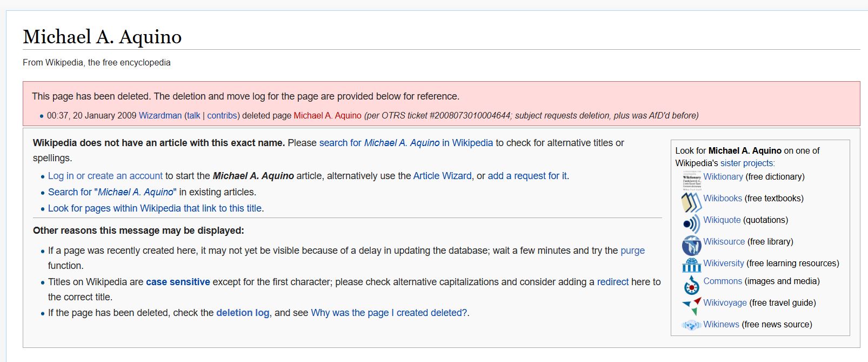Open the Wikisource link
868x362 pixels.
724,241
